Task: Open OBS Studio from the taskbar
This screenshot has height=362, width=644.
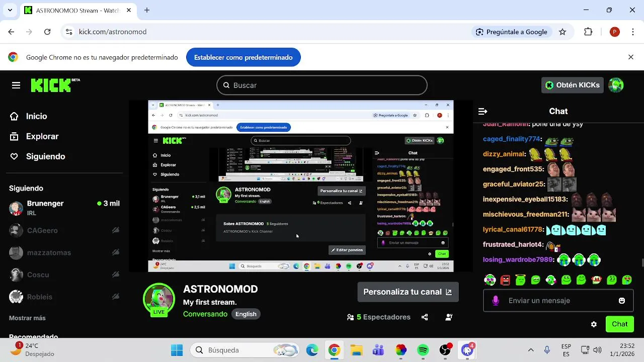Action: click(x=445, y=350)
